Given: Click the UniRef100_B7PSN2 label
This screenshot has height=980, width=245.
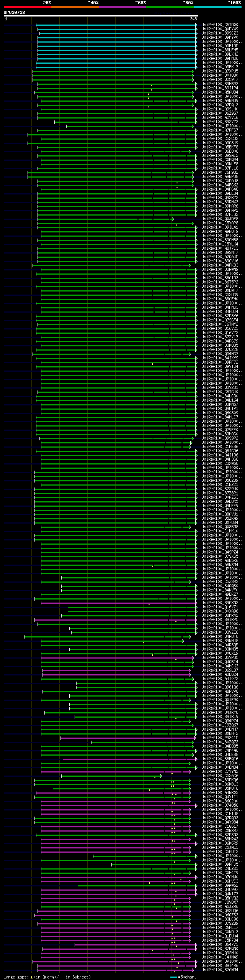Looking at the screenshot, I should click(220, 835).
